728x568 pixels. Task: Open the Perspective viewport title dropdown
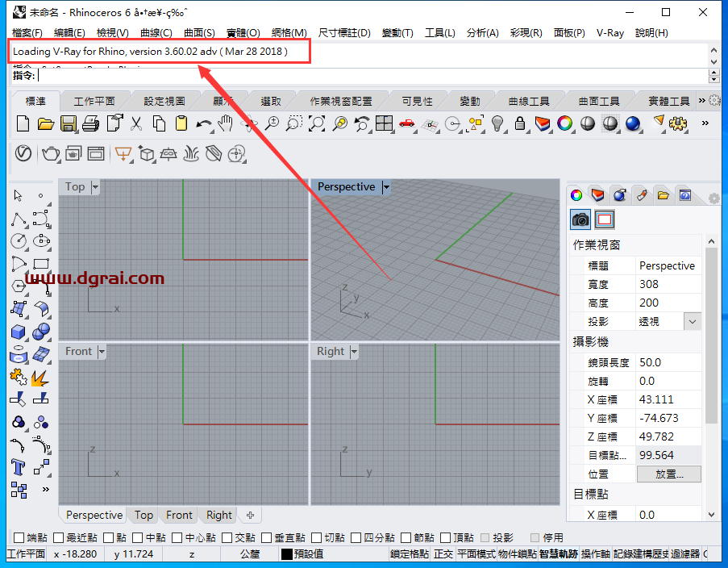(x=385, y=186)
